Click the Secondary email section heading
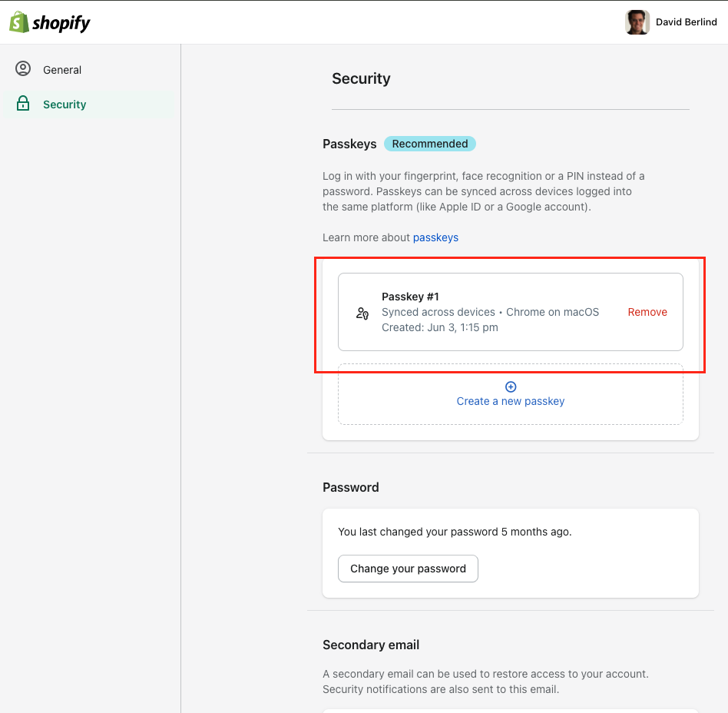The image size is (728, 713). click(371, 645)
